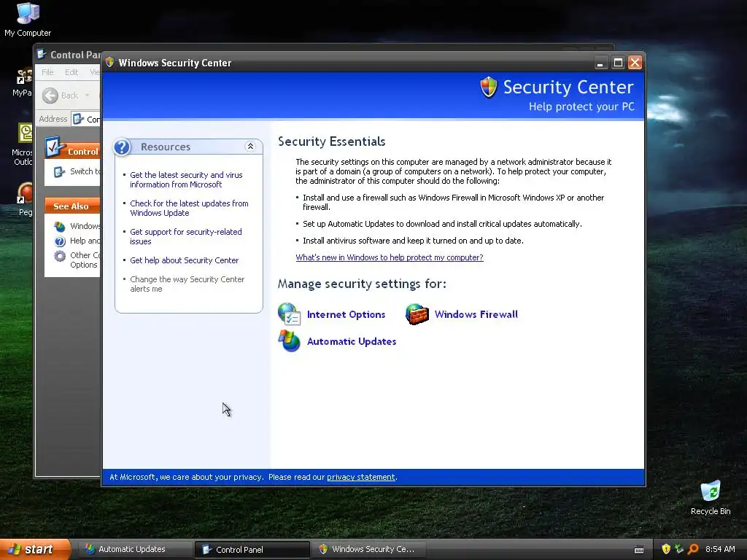Click Switch to view icon in Control Panel sidebar
This screenshot has height=560, width=747.
59,172
